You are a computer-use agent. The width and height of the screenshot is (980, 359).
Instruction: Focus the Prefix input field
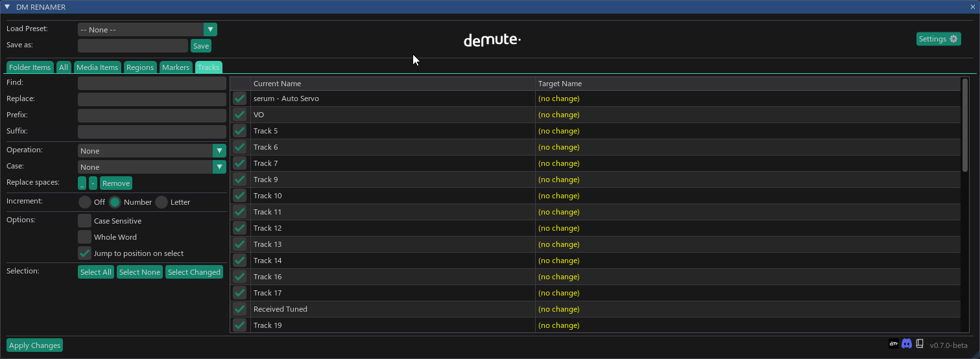coord(152,115)
